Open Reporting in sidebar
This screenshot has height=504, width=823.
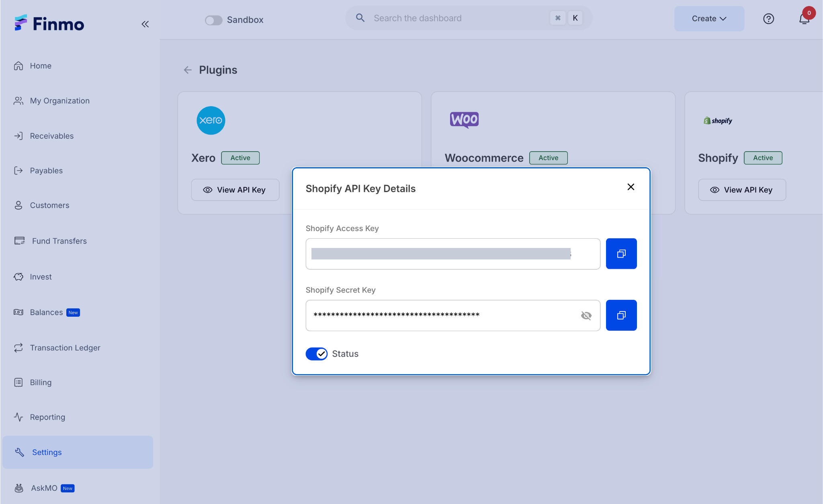coord(78,417)
